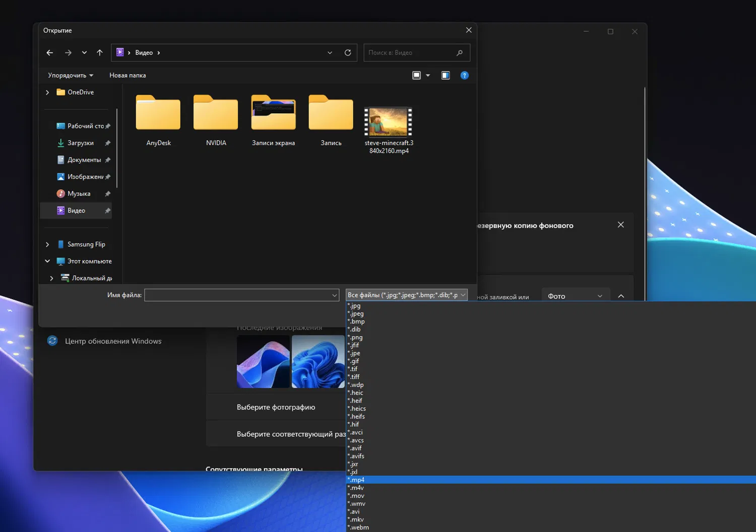Viewport: 756px width, 532px height.
Task: Go up one folder level
Action: (x=100, y=53)
